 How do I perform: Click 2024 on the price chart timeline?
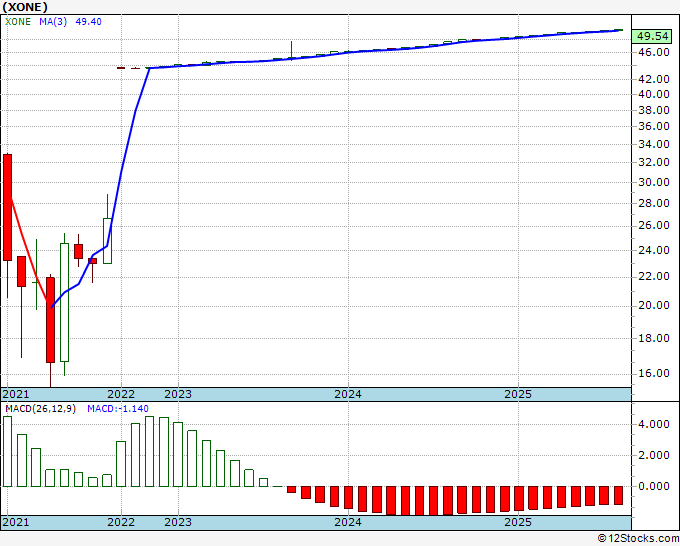coord(348,394)
